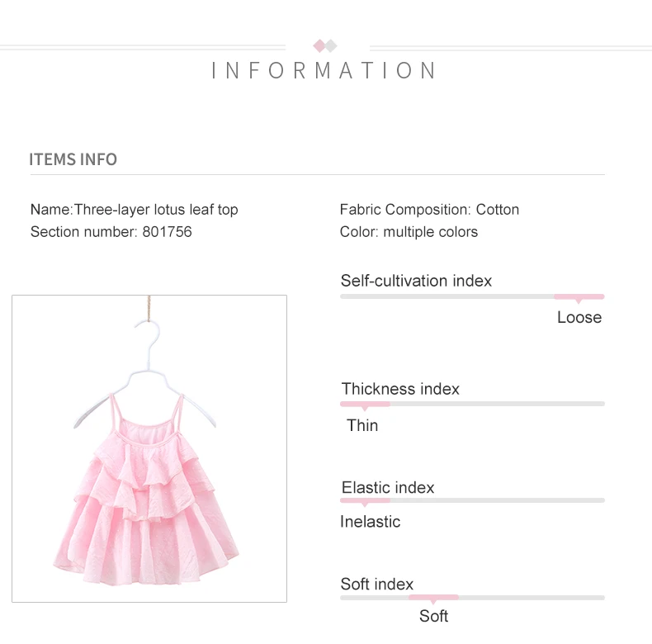Click the pink ruffle dress product image
This screenshot has height=644, width=652.
click(x=149, y=448)
